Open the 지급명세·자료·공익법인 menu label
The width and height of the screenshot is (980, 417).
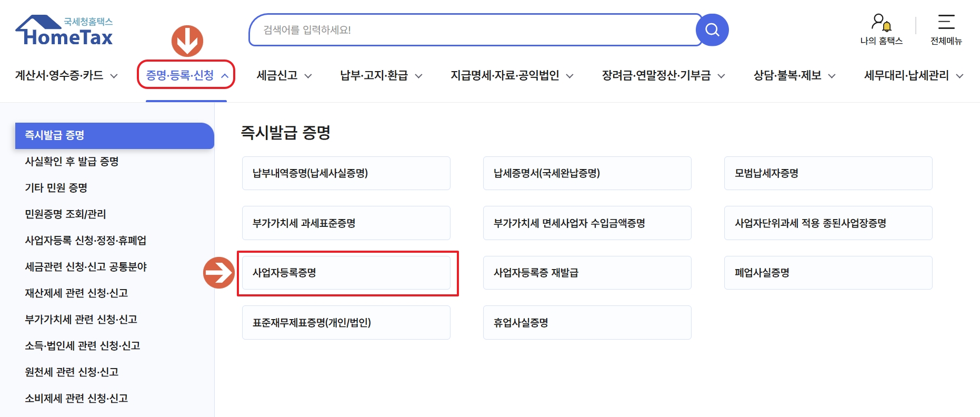[x=505, y=75]
